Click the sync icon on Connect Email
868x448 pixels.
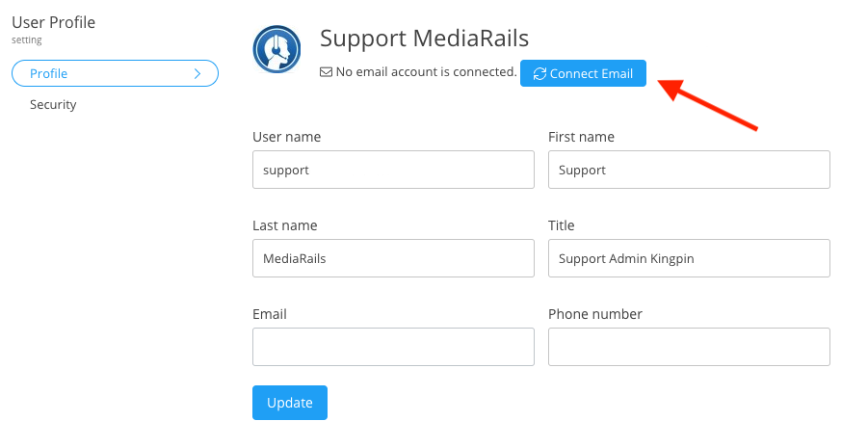[539, 74]
